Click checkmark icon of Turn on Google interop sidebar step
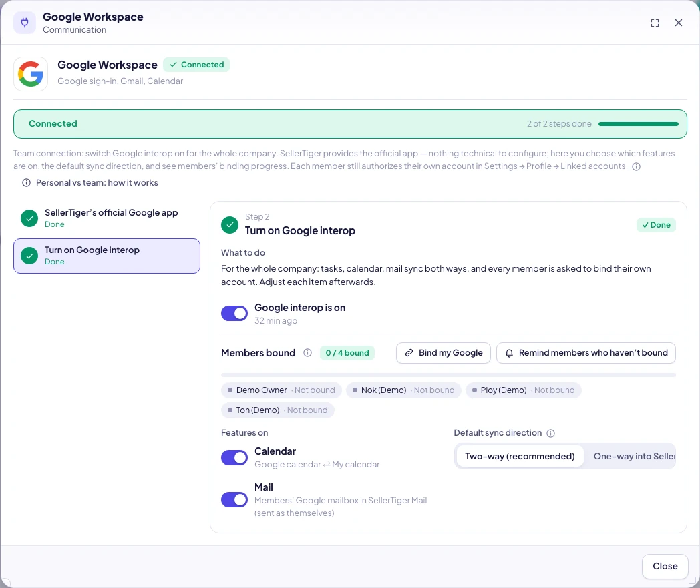Screen dimensions: 700x588 [x=29, y=256]
